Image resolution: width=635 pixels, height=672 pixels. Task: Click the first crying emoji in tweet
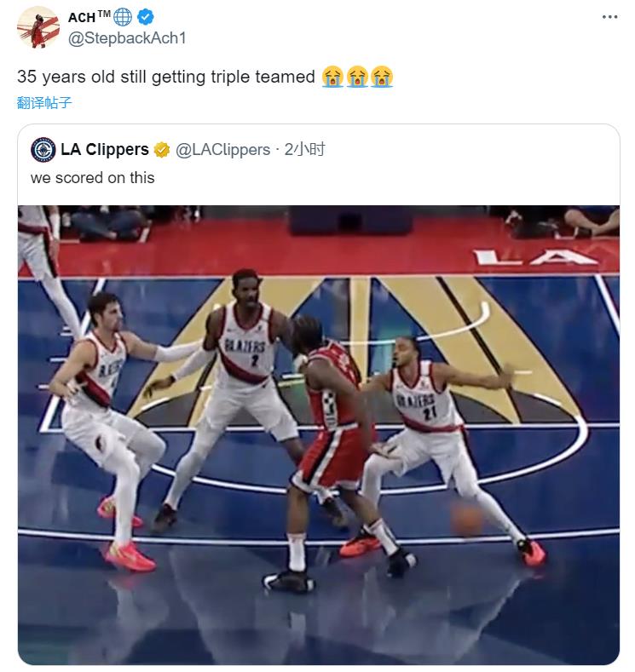pos(332,78)
